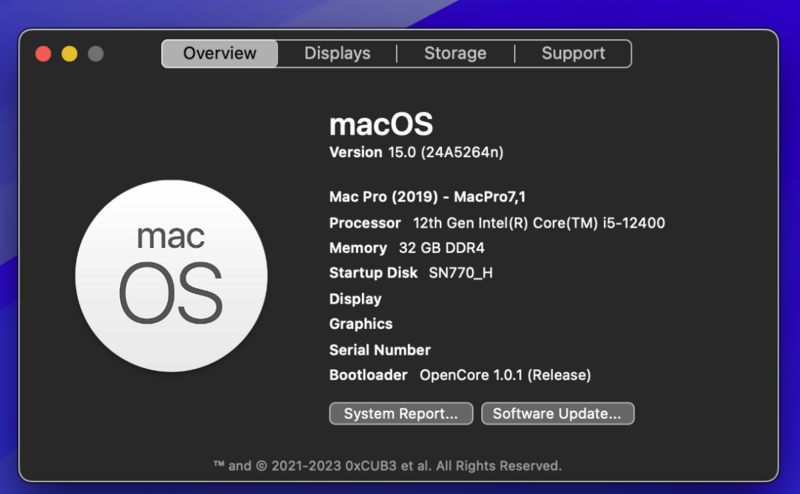
Task: Click the OpenCore 1.0.1 (Release) value
Action: click(x=505, y=375)
